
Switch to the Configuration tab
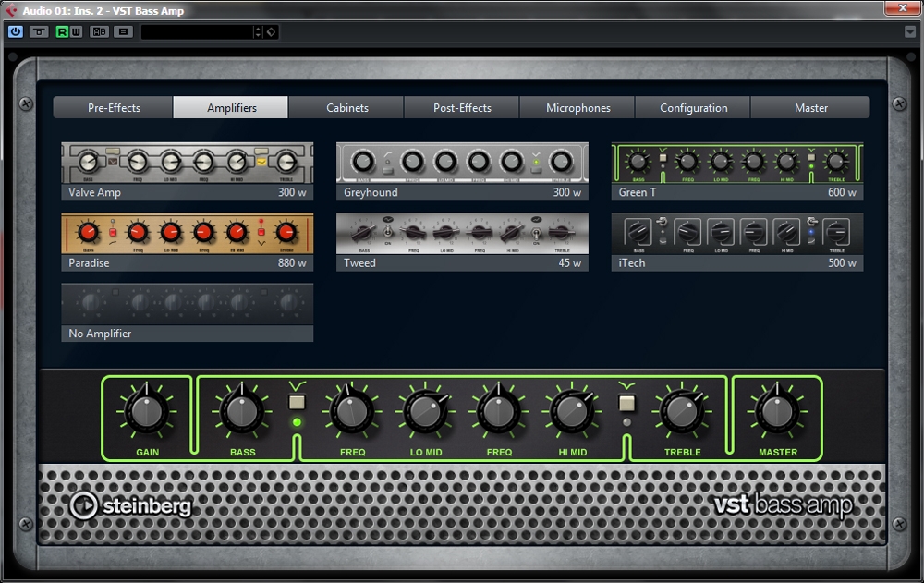tap(693, 108)
